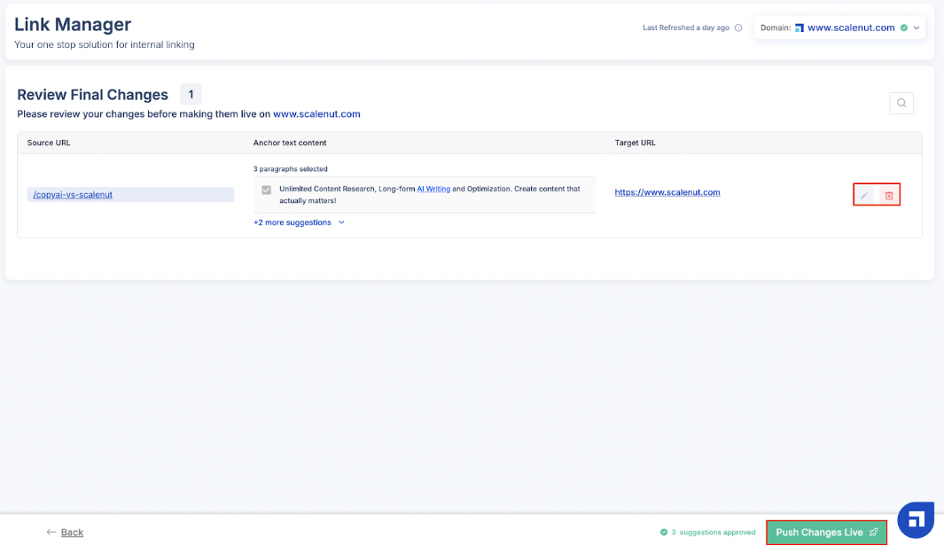Click the AI Writing anchor link
The width and height of the screenshot is (944, 560).
click(x=433, y=189)
